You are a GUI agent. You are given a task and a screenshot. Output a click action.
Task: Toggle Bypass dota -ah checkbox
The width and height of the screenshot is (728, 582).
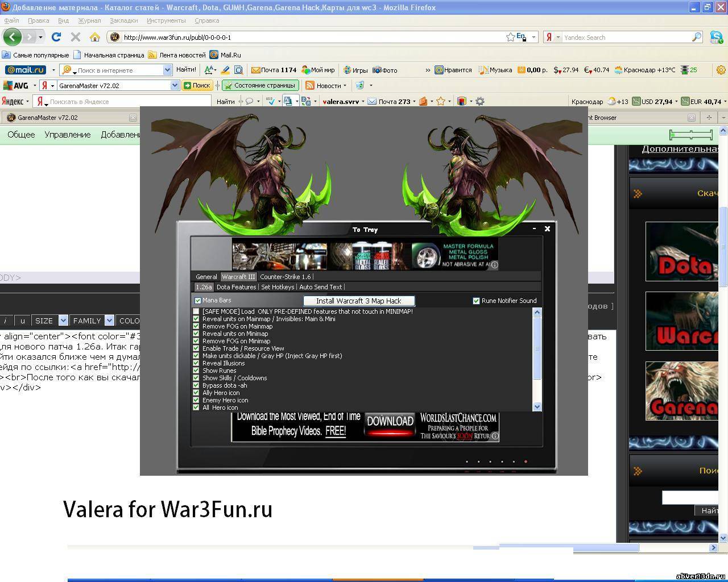pyautogui.click(x=196, y=385)
